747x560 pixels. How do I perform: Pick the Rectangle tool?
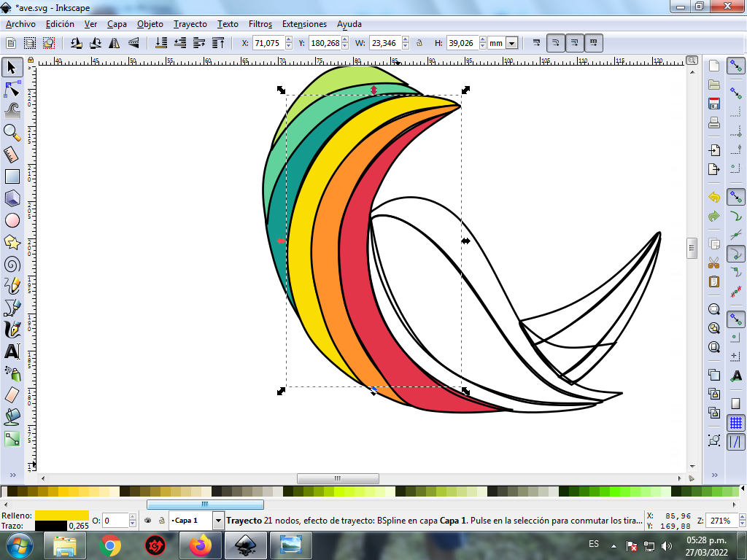tap(12, 176)
